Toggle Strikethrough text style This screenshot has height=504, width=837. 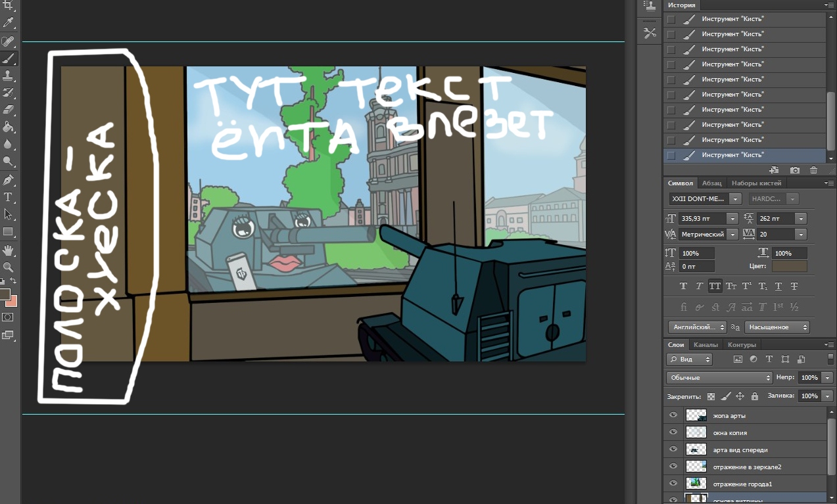(794, 286)
